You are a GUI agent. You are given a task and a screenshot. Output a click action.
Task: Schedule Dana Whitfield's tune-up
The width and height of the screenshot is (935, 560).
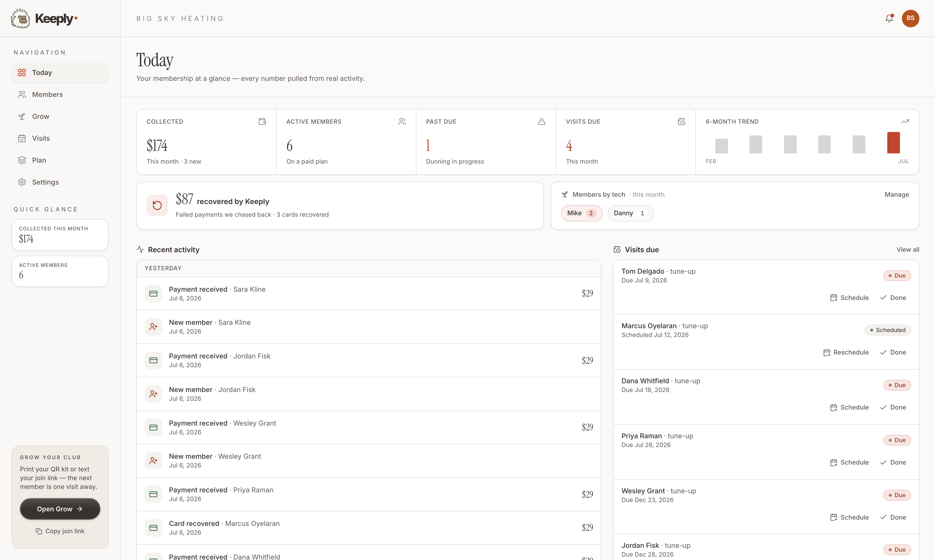(849, 408)
